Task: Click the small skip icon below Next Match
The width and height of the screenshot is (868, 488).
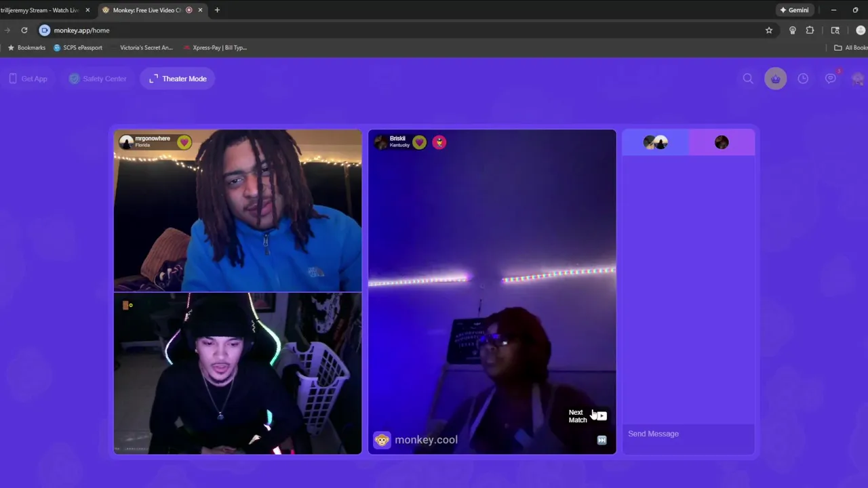Action: [601, 441]
